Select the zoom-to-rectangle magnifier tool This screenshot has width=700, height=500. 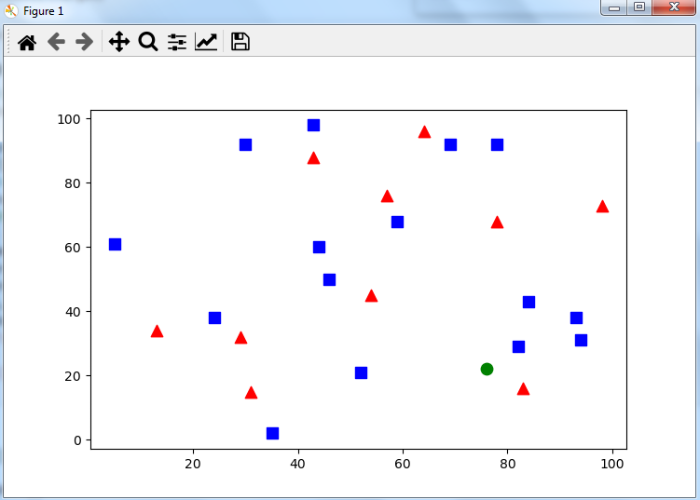pos(148,42)
